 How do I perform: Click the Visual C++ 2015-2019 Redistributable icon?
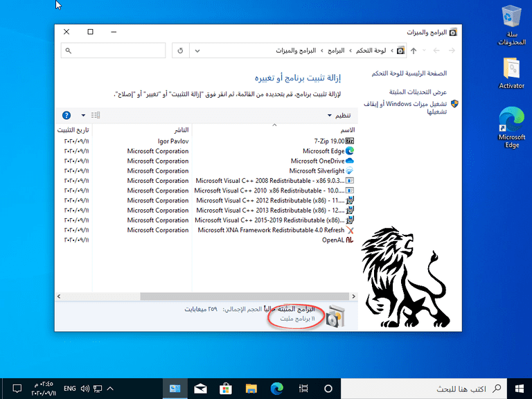(x=349, y=220)
